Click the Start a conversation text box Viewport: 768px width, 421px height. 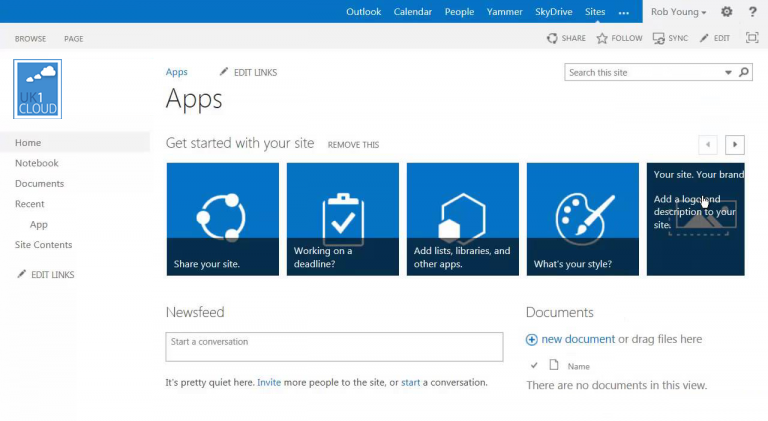pos(334,347)
